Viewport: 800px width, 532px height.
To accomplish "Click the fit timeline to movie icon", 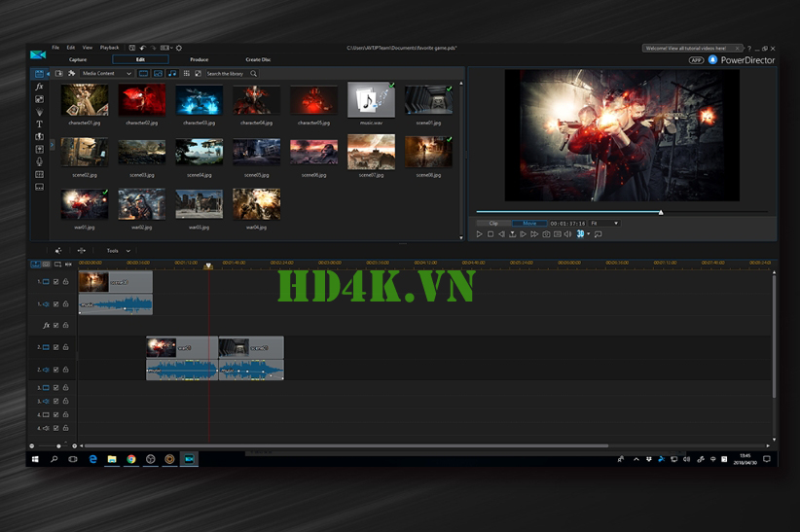I will pos(68,265).
